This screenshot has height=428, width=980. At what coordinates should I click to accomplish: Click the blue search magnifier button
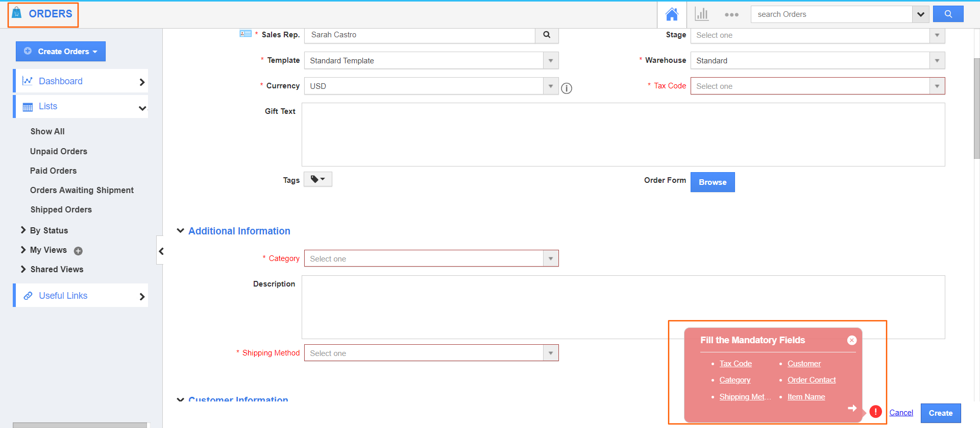pos(948,14)
